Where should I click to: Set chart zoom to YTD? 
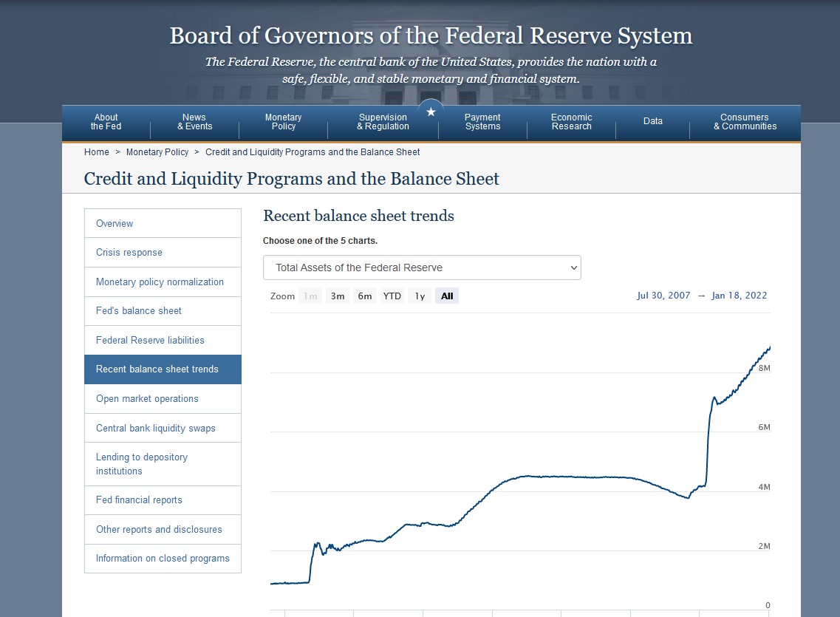(392, 296)
